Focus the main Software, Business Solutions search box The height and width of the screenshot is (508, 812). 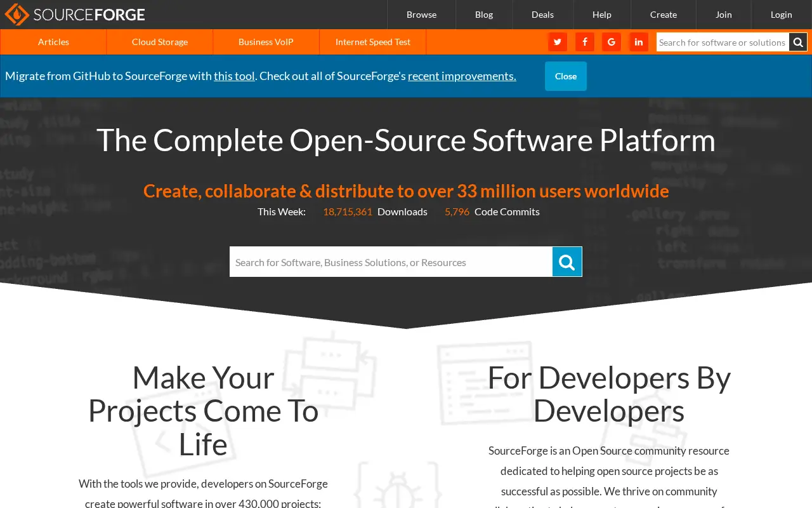[391, 262]
